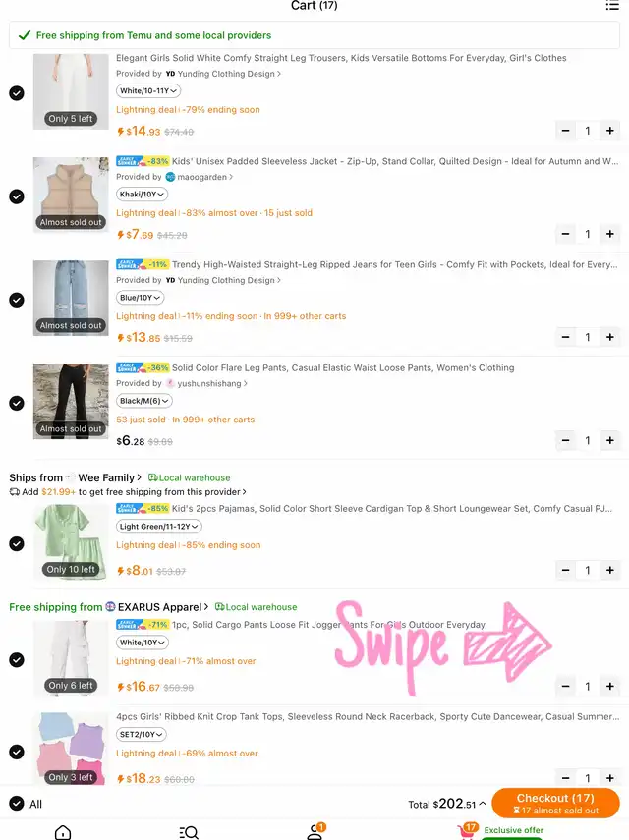Click the orange Checkout (17) button

555,803
